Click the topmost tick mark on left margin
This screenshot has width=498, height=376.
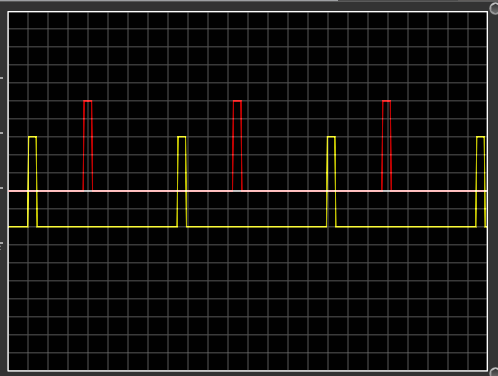(2, 78)
